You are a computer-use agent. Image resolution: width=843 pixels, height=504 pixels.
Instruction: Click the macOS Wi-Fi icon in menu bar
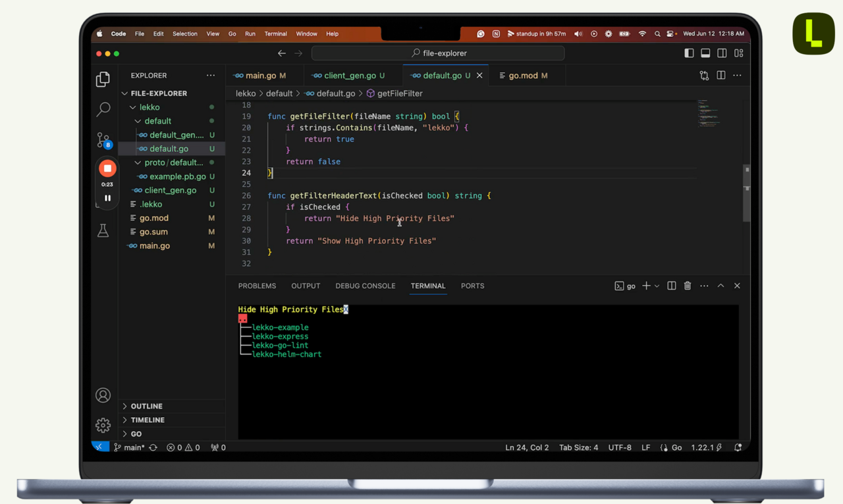click(x=642, y=34)
